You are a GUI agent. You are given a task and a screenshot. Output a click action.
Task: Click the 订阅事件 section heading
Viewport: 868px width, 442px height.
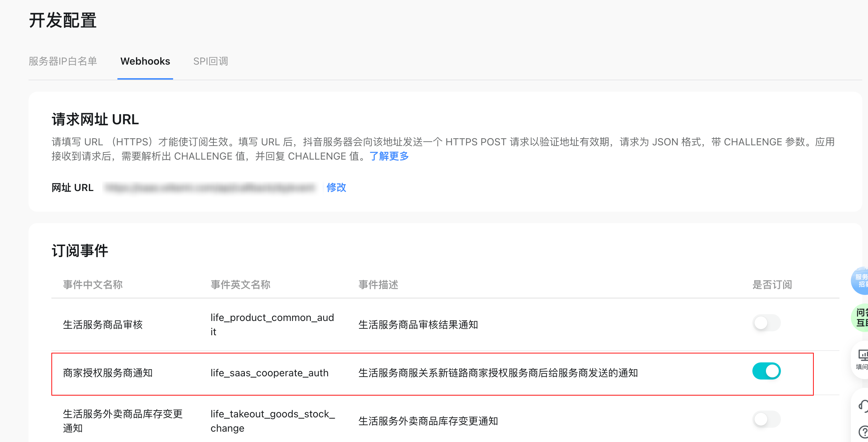pos(79,250)
